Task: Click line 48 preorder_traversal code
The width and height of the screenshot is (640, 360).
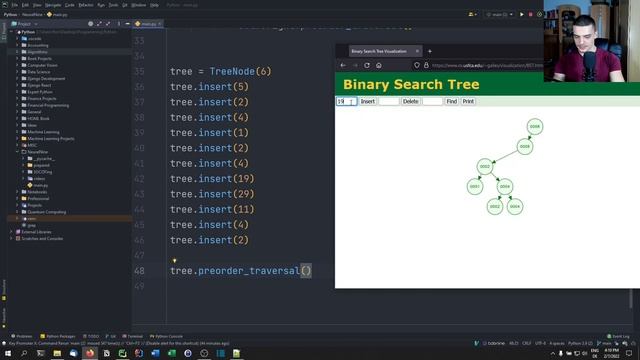Action: click(x=241, y=271)
